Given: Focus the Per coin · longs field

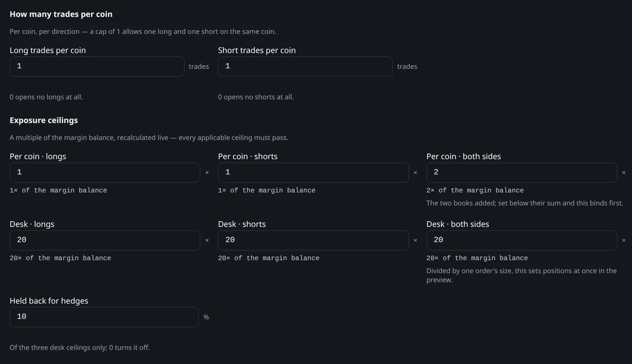Looking at the screenshot, I should click(105, 173).
